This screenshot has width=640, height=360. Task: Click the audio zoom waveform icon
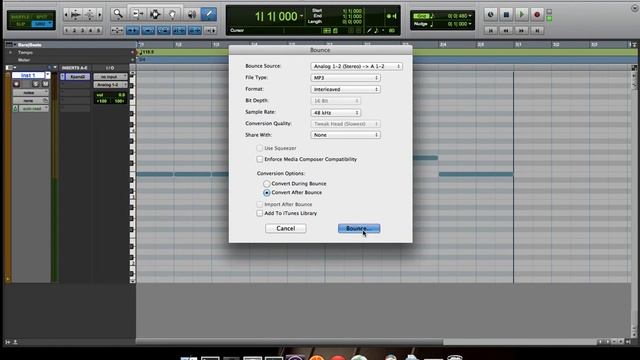coord(76,15)
